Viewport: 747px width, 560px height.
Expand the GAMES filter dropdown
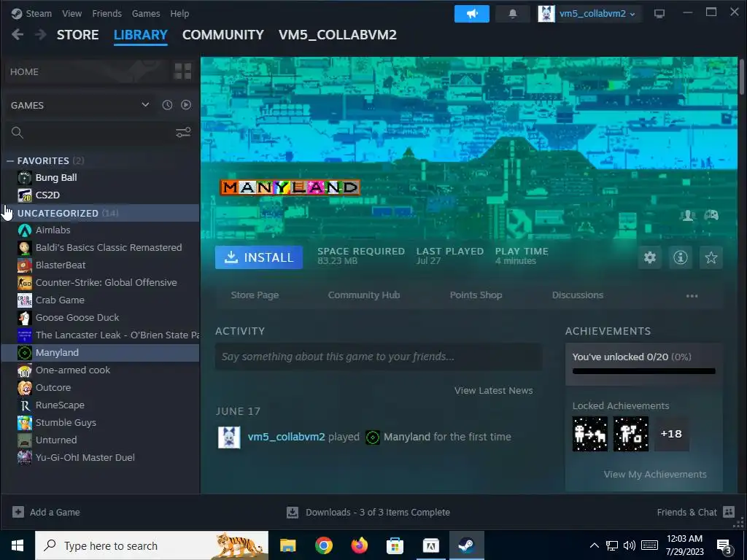point(145,105)
